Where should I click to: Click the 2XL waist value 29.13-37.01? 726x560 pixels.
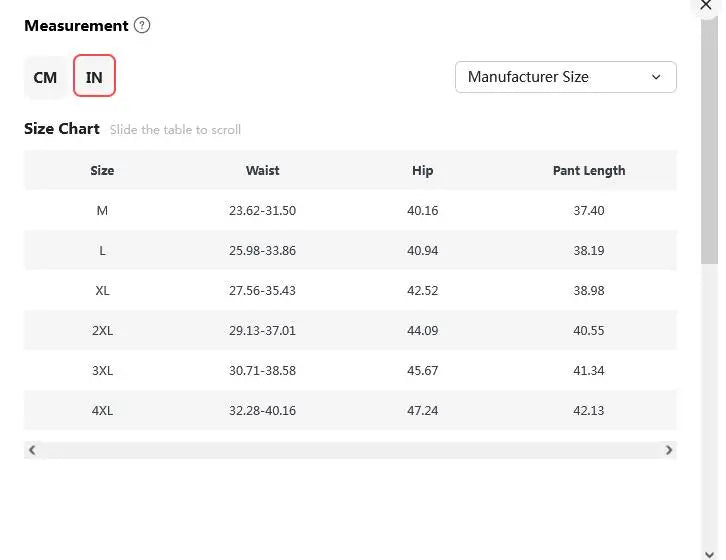click(x=262, y=331)
